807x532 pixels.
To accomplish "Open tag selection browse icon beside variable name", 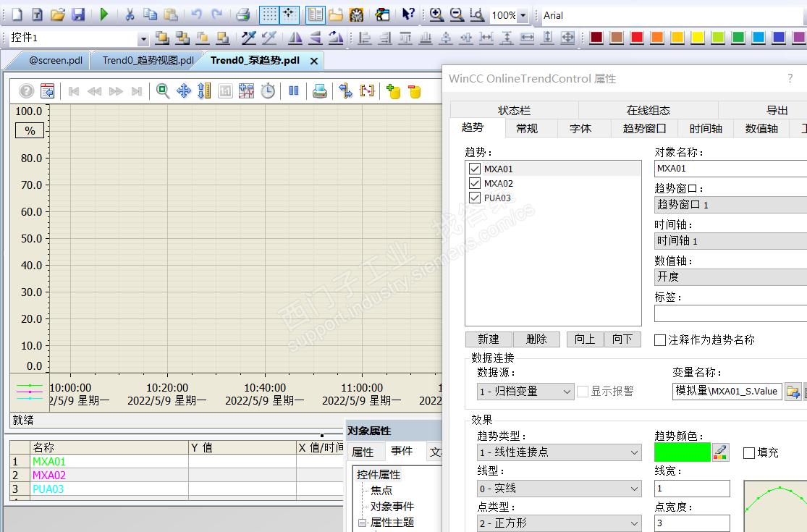I will tap(793, 392).
